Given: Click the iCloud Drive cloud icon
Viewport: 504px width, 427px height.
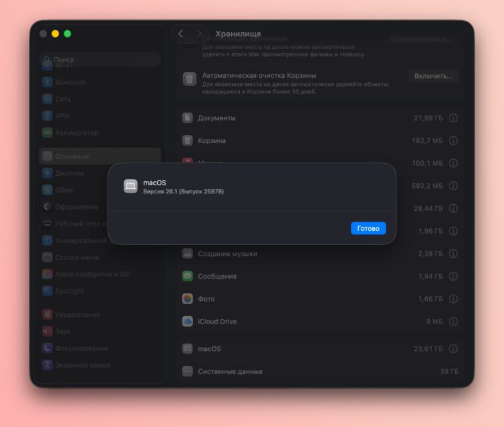Looking at the screenshot, I should point(187,322).
